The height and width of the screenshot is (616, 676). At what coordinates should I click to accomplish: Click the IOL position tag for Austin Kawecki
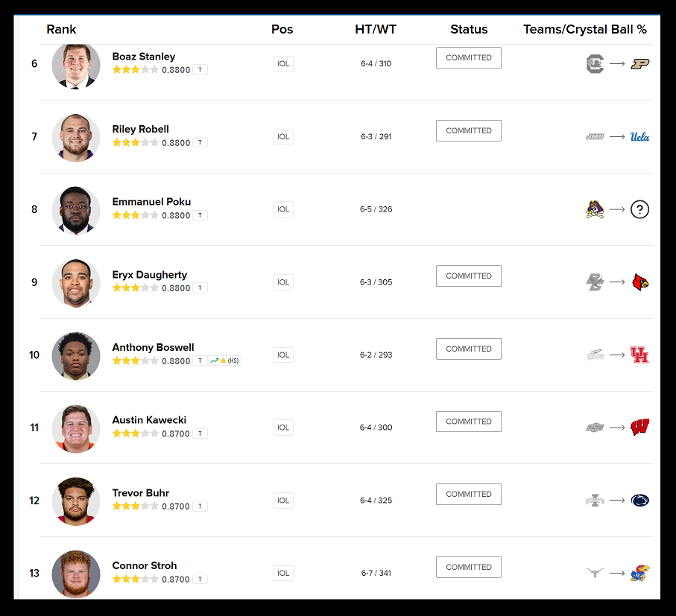283,428
